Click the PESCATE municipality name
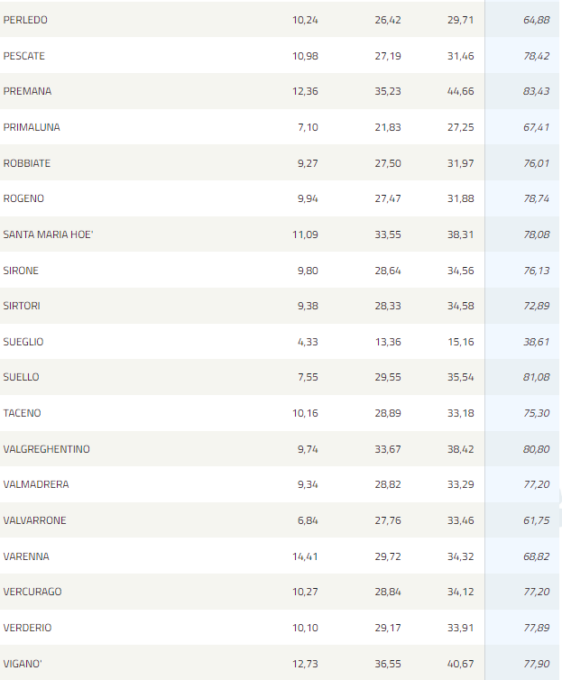Image resolution: width=562 pixels, height=680 pixels. 24,56
